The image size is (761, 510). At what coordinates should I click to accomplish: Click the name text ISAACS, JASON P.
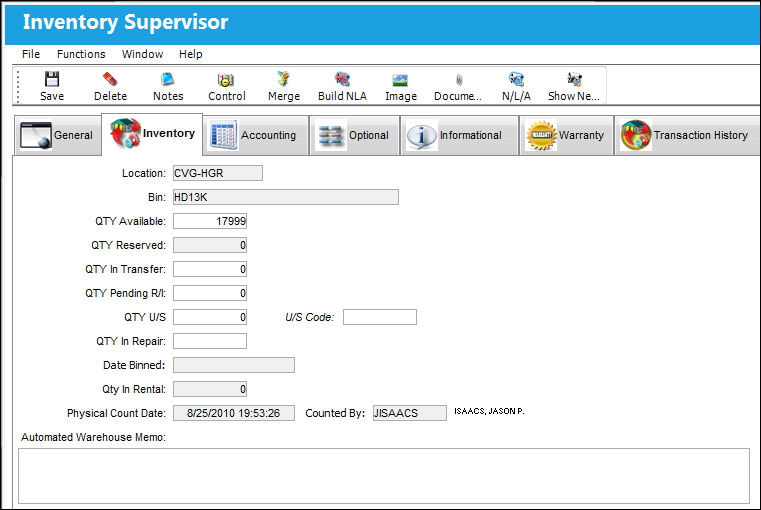489,411
